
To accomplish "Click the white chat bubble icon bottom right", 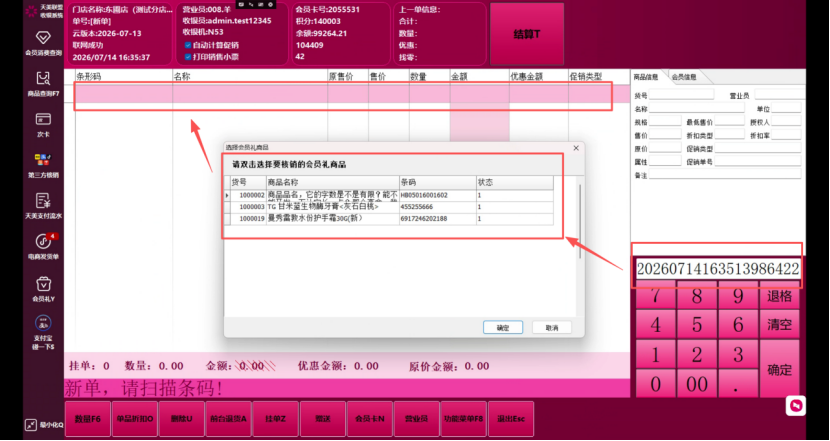I will point(796,406).
